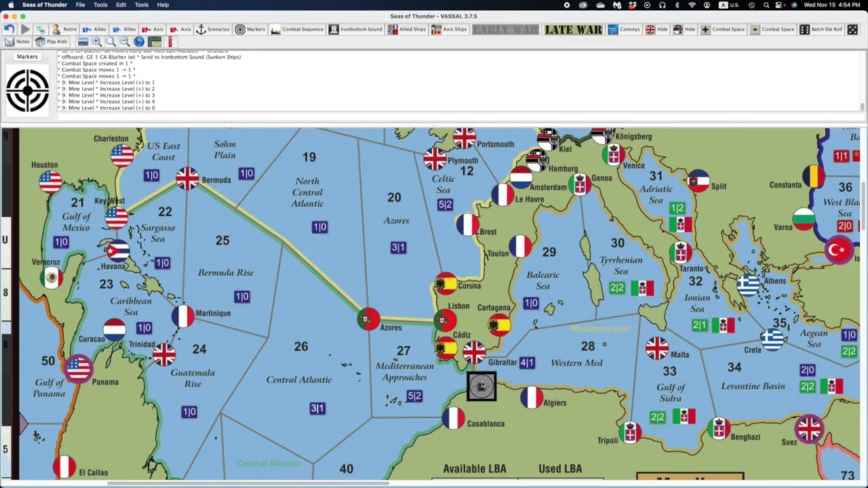Screen dimensions: 868x488
Task: Select the Markers palette tab
Action: [x=27, y=57]
